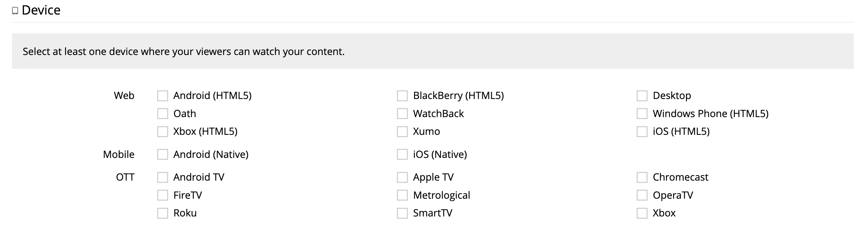Enable the Metrological checkbox
The width and height of the screenshot is (868, 242).
[402, 195]
